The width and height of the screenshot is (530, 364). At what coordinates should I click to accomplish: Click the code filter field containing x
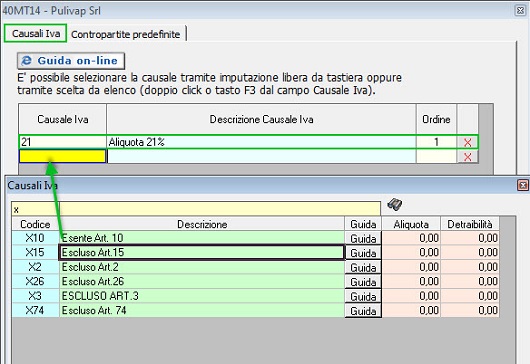click(x=35, y=209)
